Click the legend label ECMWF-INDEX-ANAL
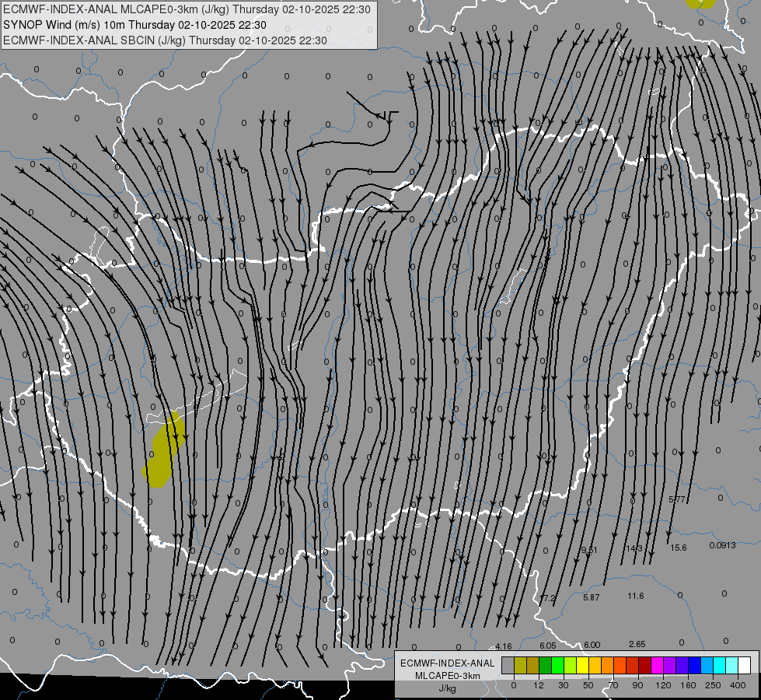Screen dimensions: 761x700 (448, 663)
